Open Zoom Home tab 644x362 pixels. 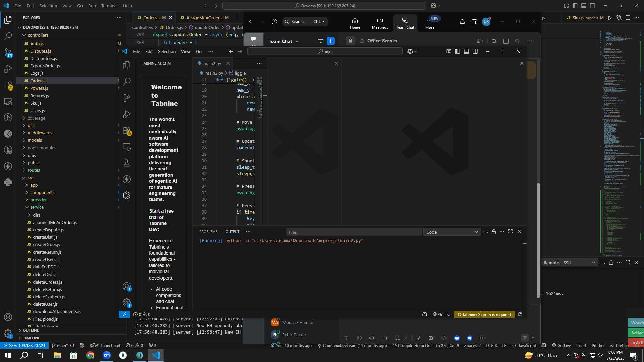coord(355,23)
